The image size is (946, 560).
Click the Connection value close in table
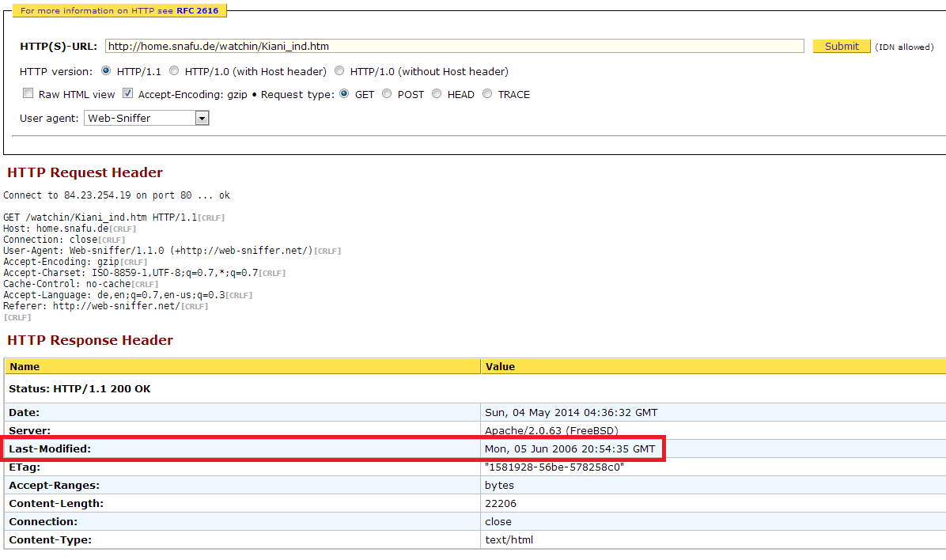pos(498,521)
